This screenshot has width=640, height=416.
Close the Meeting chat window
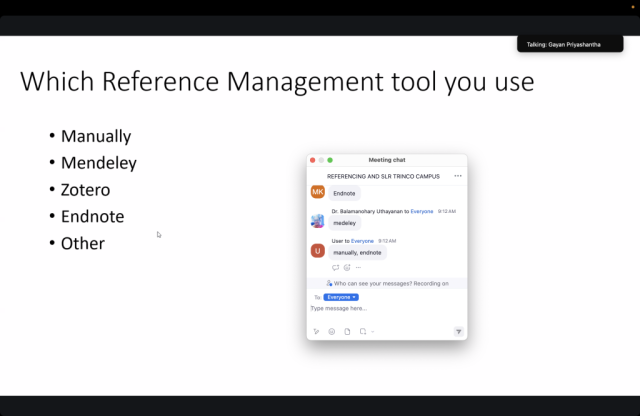coord(312,160)
